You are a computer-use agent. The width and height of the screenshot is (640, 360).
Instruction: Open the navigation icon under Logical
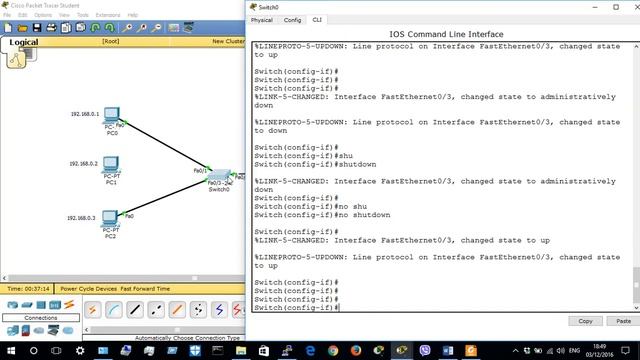(x=16, y=60)
